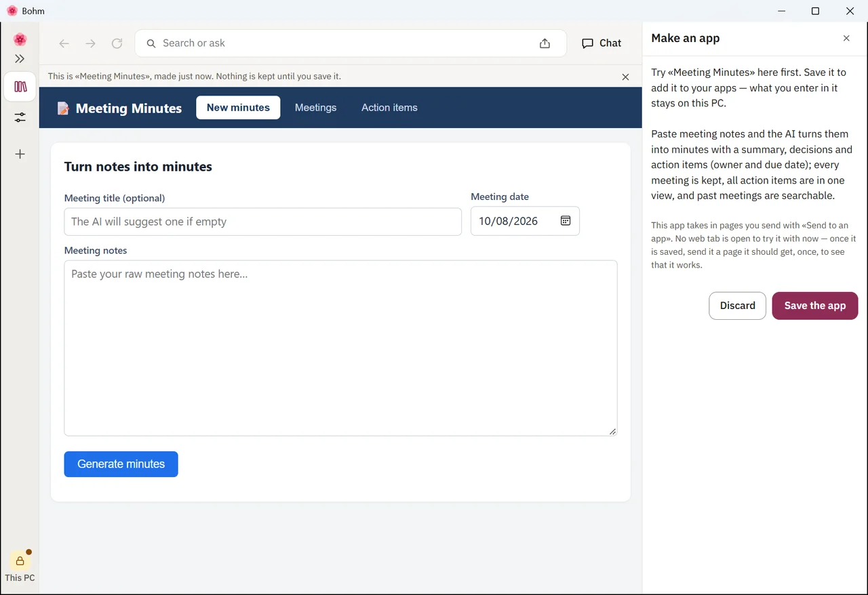Screen dimensions: 868x595
Task: Minimize the Bohm window
Action: [x=781, y=11]
